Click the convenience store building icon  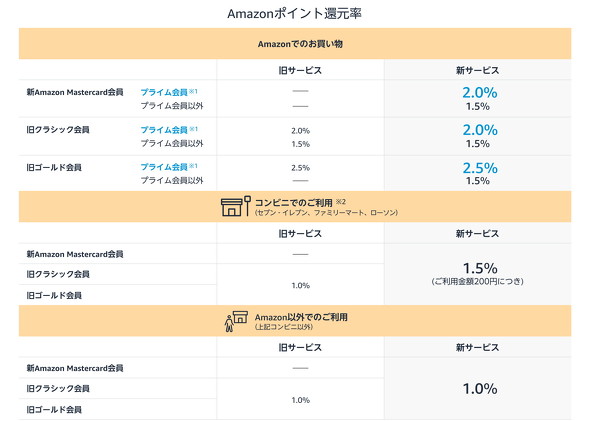click(236, 206)
